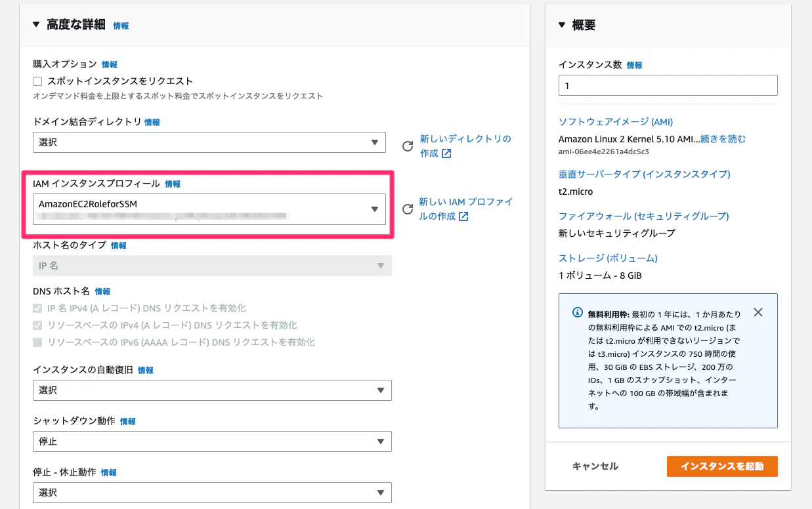Open ファイアウォール (セキュリティグループ) link

644,216
